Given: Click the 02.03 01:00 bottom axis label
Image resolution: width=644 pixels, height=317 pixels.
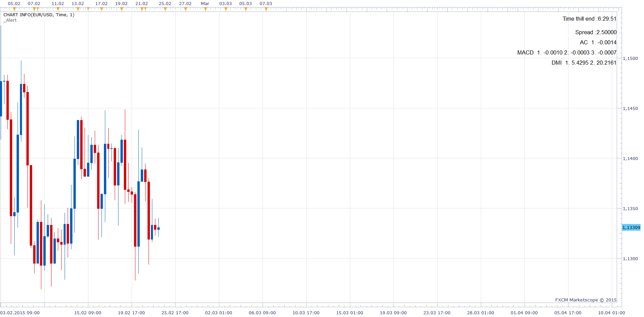Looking at the screenshot, I should [219, 313].
